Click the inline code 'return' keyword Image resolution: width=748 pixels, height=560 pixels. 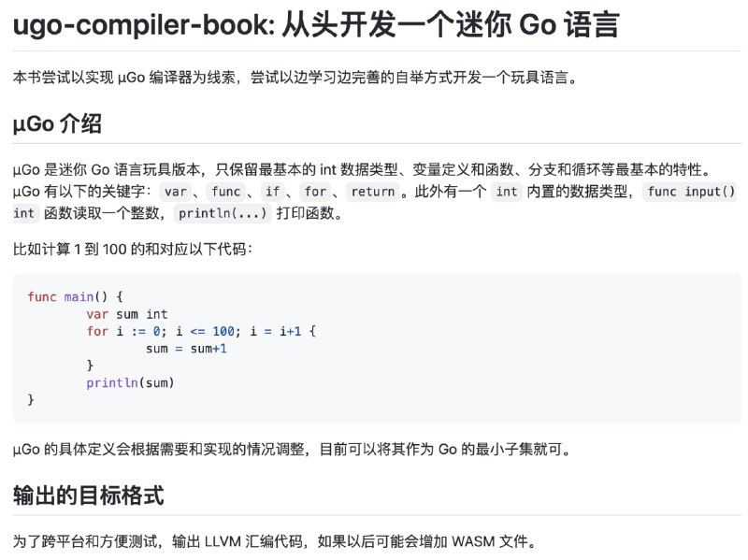(372, 192)
